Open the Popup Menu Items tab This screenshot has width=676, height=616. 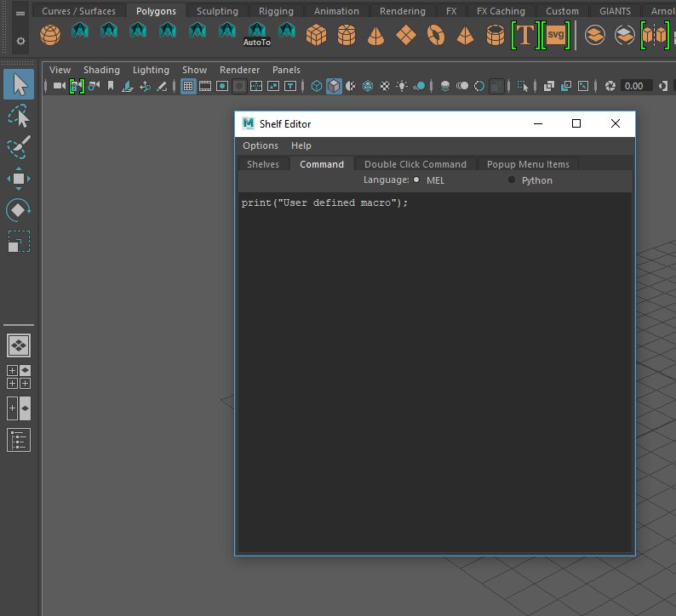(x=528, y=164)
